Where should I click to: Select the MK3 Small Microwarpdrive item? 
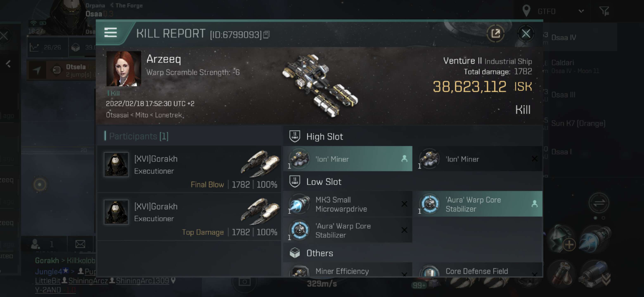coord(348,204)
